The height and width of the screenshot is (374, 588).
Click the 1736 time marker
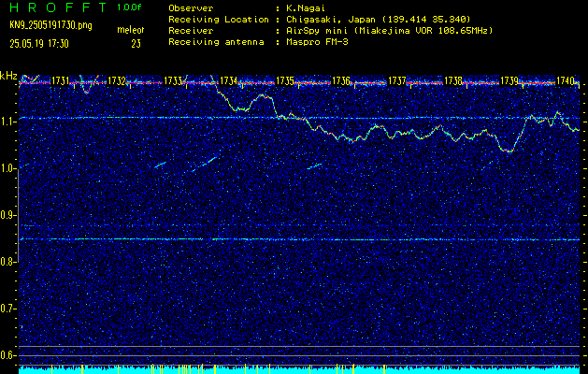click(341, 80)
